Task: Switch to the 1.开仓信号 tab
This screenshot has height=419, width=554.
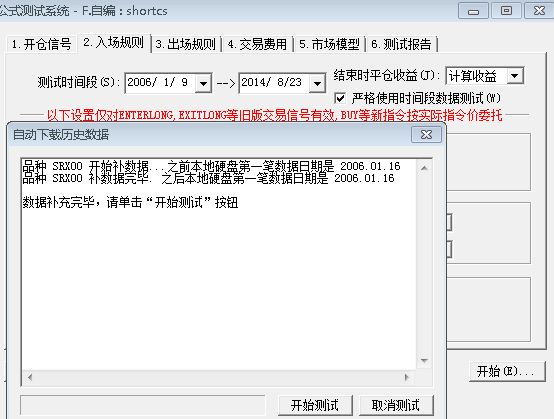Action: 41,45
